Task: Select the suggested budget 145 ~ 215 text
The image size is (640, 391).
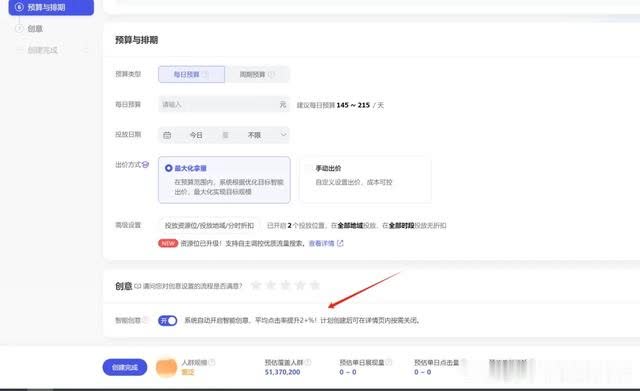Action: [353, 105]
